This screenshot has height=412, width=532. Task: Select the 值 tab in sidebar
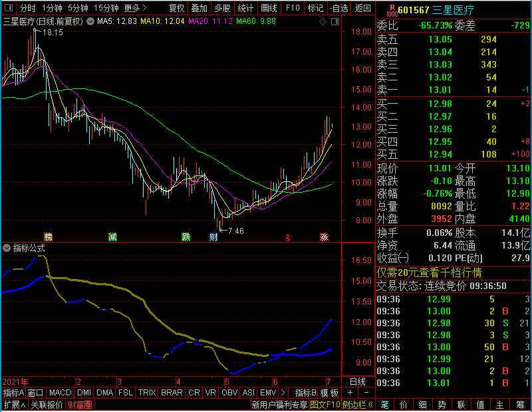click(x=480, y=405)
